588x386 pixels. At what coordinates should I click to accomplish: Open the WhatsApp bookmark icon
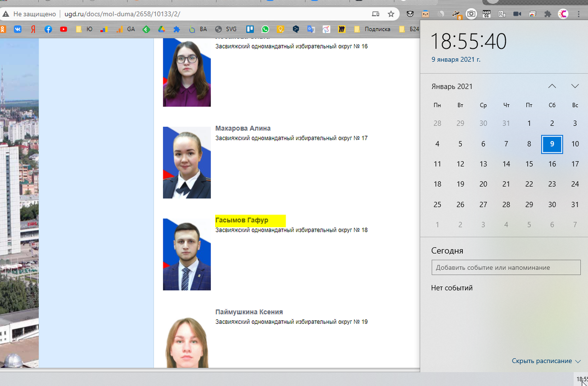265,29
